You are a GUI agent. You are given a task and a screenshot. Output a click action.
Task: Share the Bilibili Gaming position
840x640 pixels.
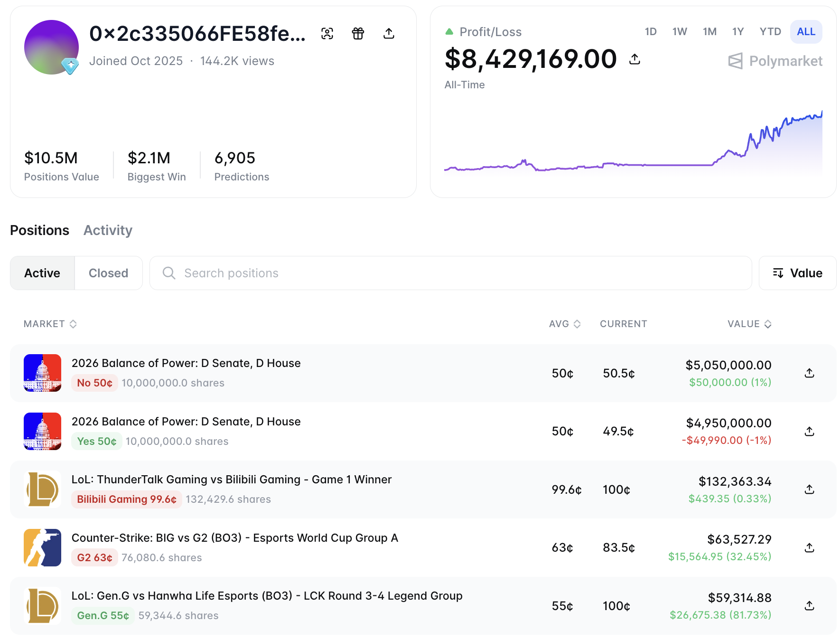810,489
